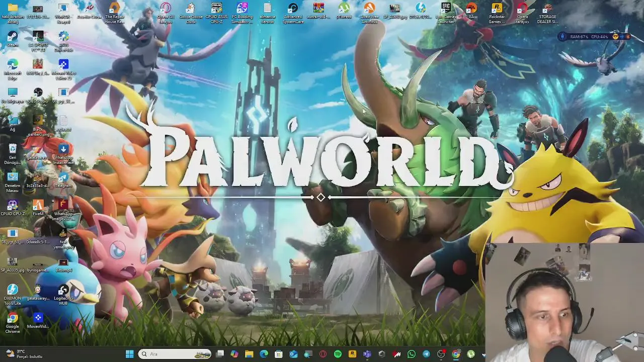Open The Repair House shortcut
The width and height of the screenshot is (644, 362).
[114, 13]
